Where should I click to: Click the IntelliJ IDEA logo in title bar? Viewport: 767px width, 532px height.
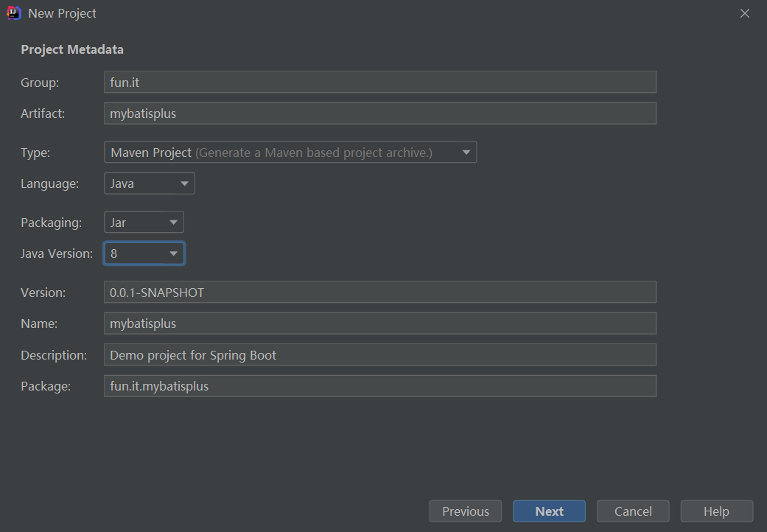point(13,13)
